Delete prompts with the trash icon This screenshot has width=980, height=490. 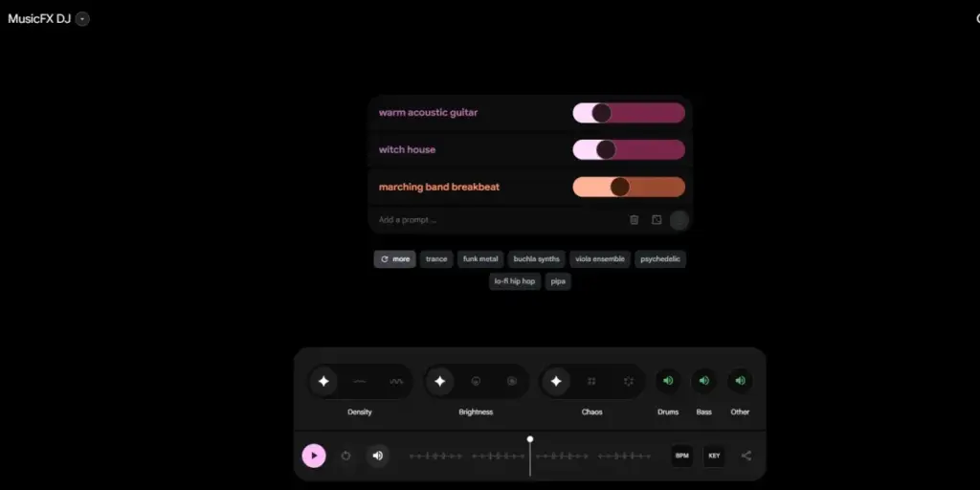tap(634, 220)
